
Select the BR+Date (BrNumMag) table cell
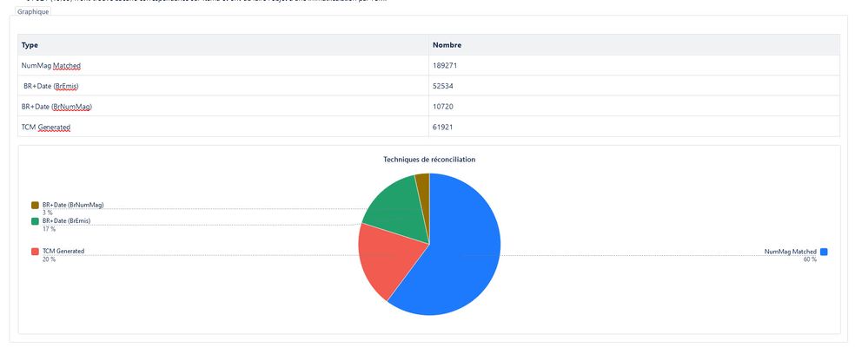click(x=223, y=106)
